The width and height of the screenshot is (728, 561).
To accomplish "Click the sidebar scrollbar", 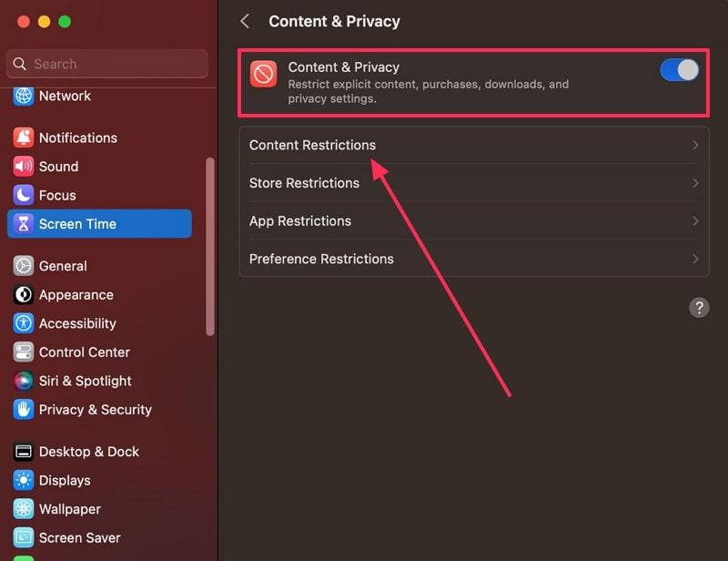I will 211,246.
